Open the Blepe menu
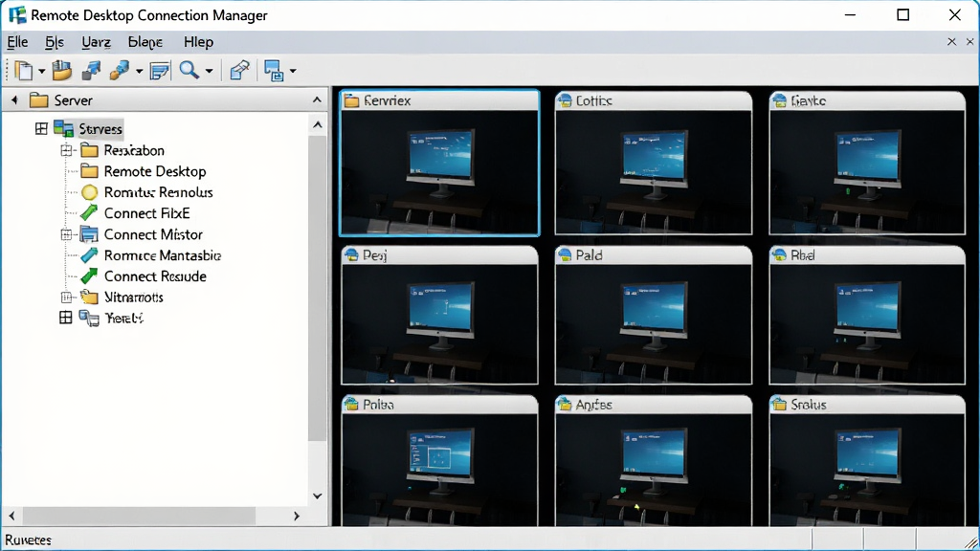 [x=145, y=42]
